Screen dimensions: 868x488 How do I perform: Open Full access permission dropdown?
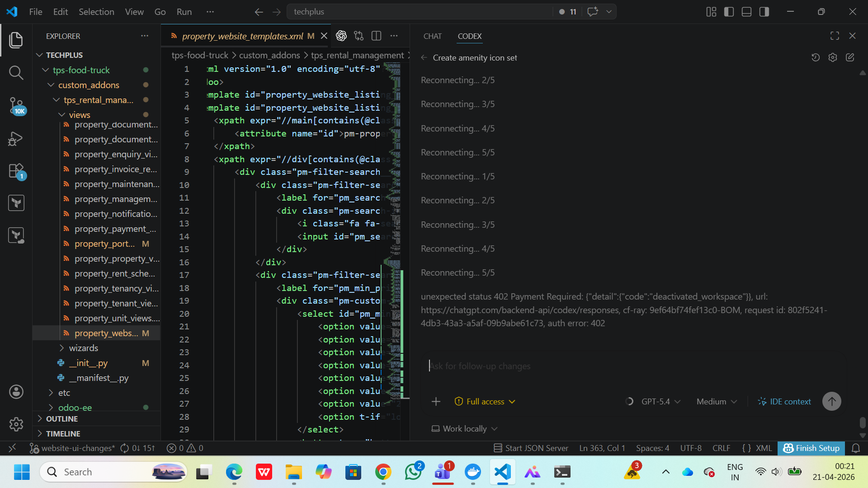485,401
